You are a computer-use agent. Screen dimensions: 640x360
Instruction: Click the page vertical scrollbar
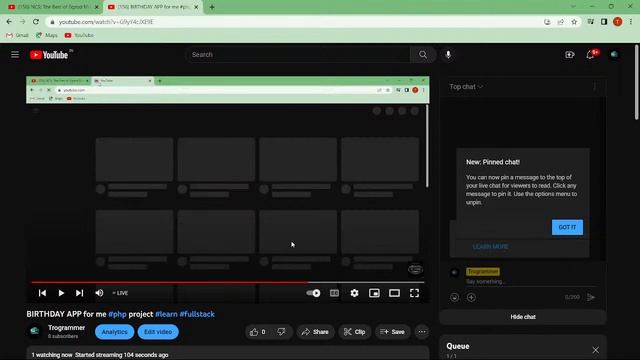click(636, 82)
